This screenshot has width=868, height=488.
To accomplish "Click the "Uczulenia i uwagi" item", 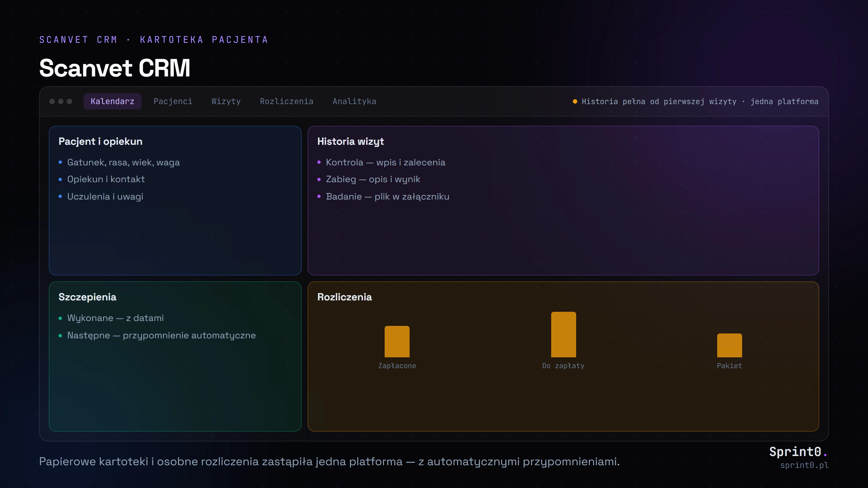I will coord(105,196).
